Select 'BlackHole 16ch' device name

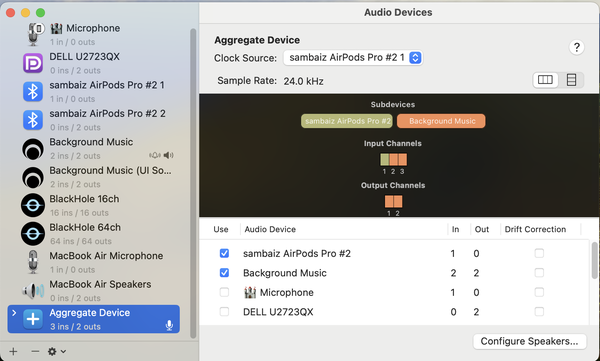84,199
